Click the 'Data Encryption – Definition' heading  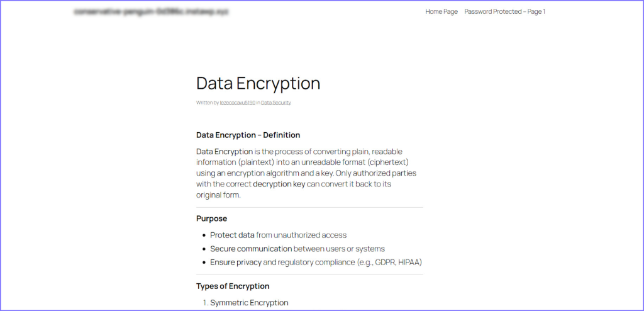(248, 135)
